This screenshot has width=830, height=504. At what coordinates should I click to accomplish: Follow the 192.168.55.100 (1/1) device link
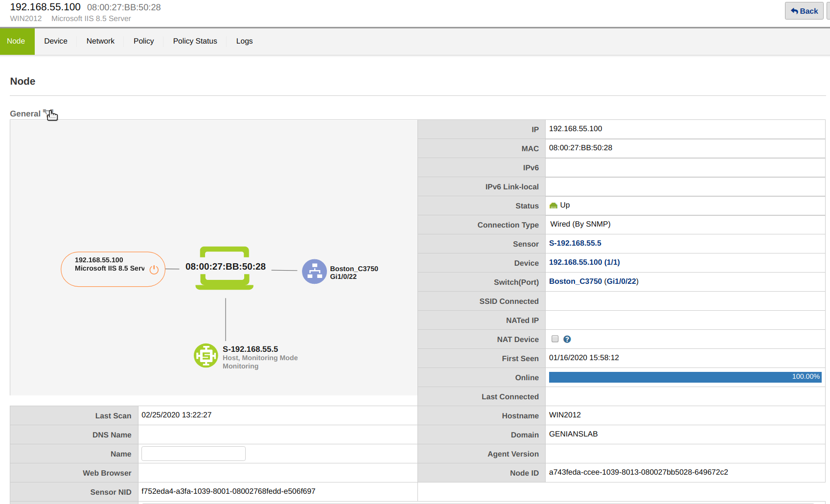[x=584, y=262]
